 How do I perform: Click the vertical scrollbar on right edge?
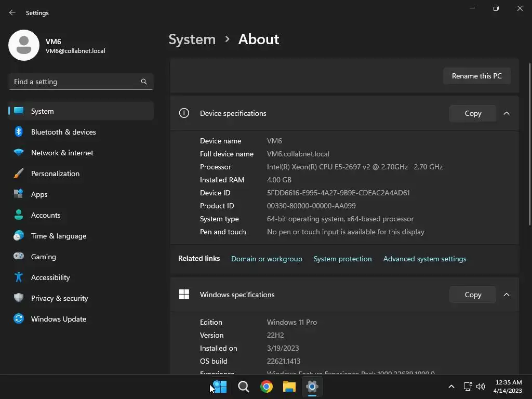point(529,144)
